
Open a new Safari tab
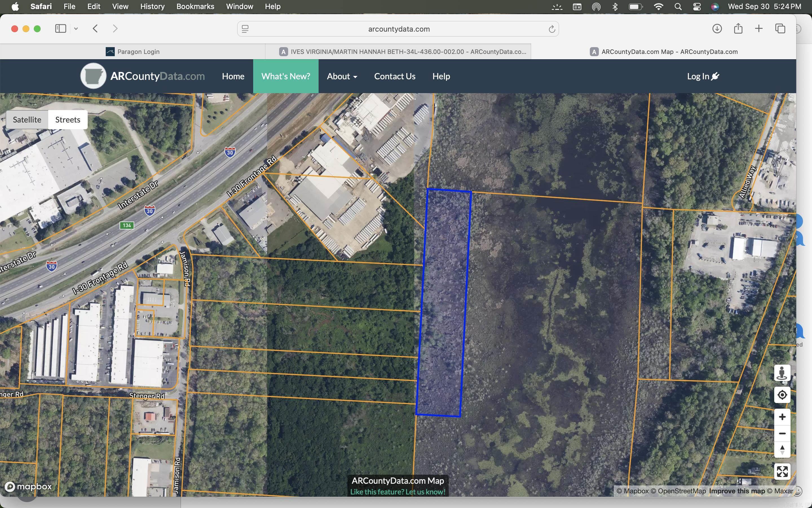pyautogui.click(x=759, y=29)
